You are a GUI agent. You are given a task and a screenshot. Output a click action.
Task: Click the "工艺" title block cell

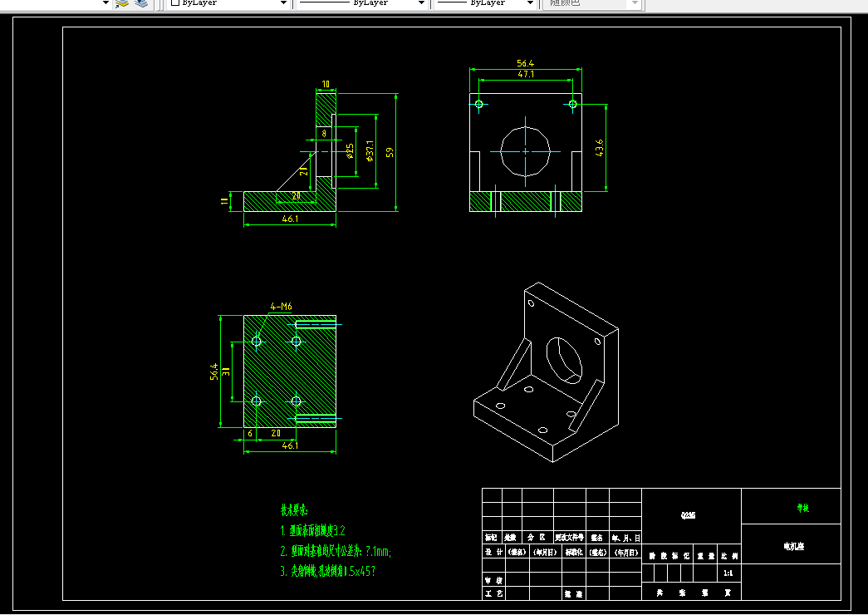coord(493,593)
